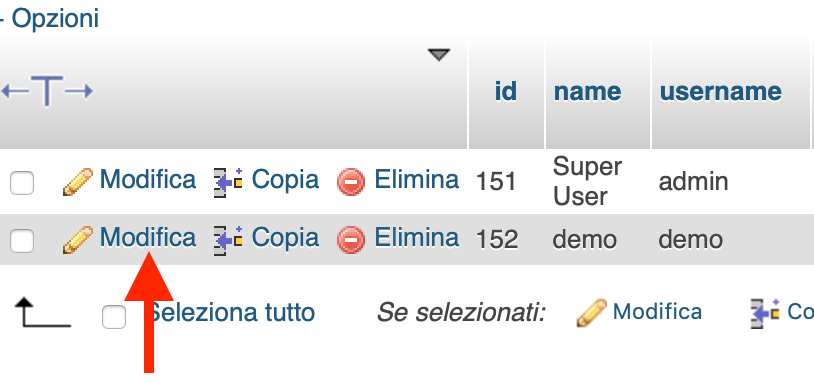814x383 pixels.
Task: Click the full texts toggle T icon
Action: pos(47,91)
